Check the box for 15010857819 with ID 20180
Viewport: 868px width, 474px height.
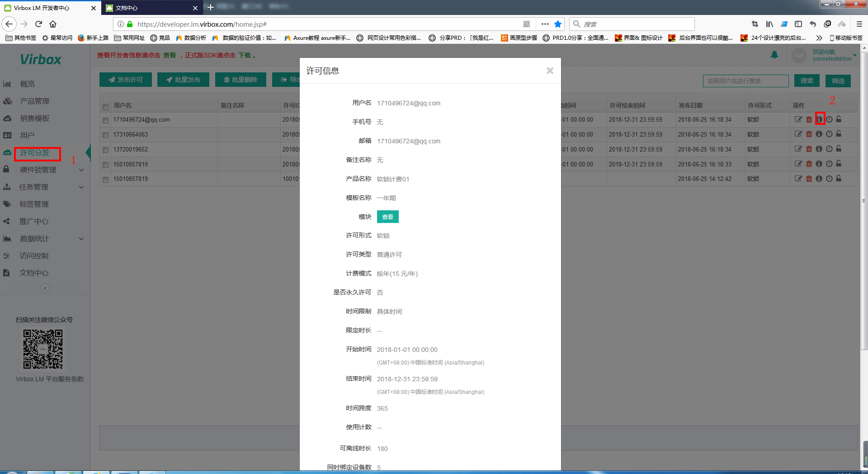click(105, 165)
